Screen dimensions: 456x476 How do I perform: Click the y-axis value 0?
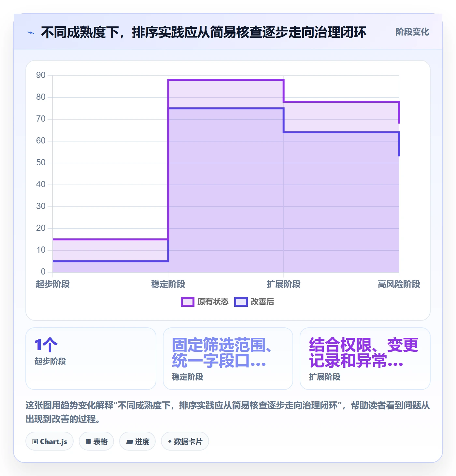43,272
